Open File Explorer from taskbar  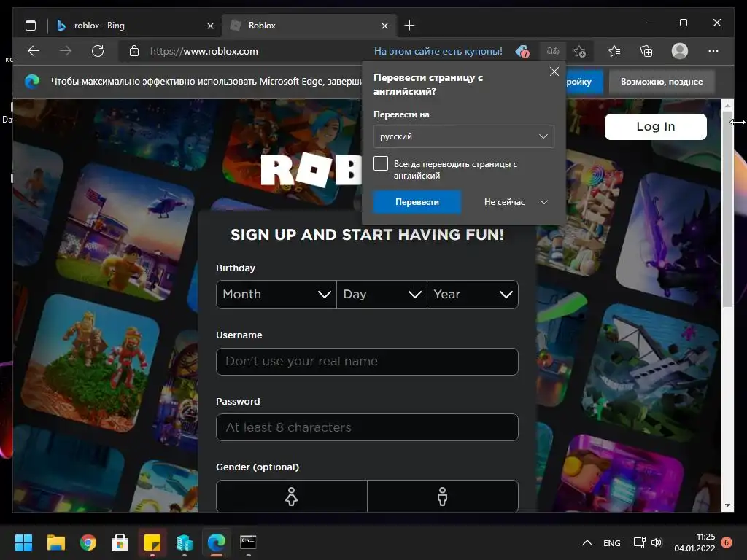point(55,542)
